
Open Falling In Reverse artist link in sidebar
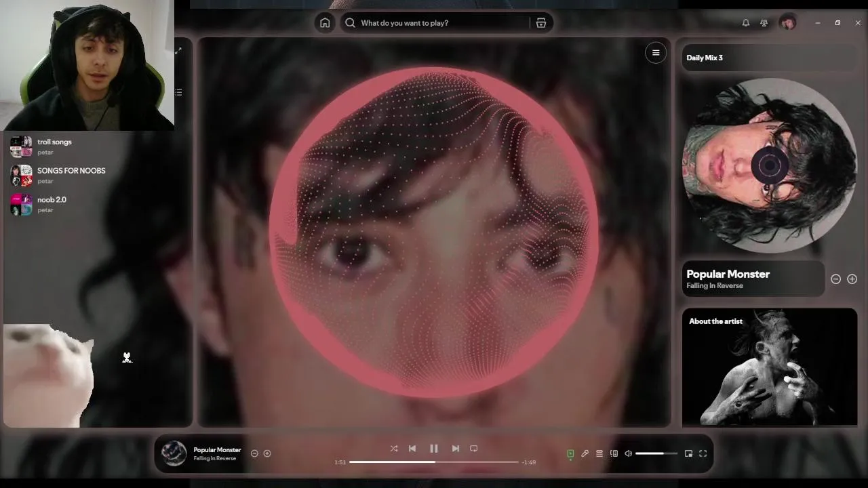click(715, 286)
